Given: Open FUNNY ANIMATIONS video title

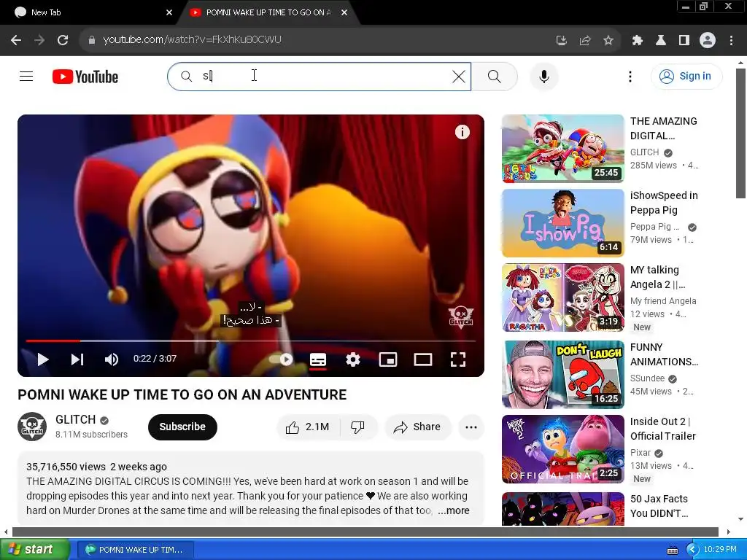Looking at the screenshot, I should click(664, 354).
